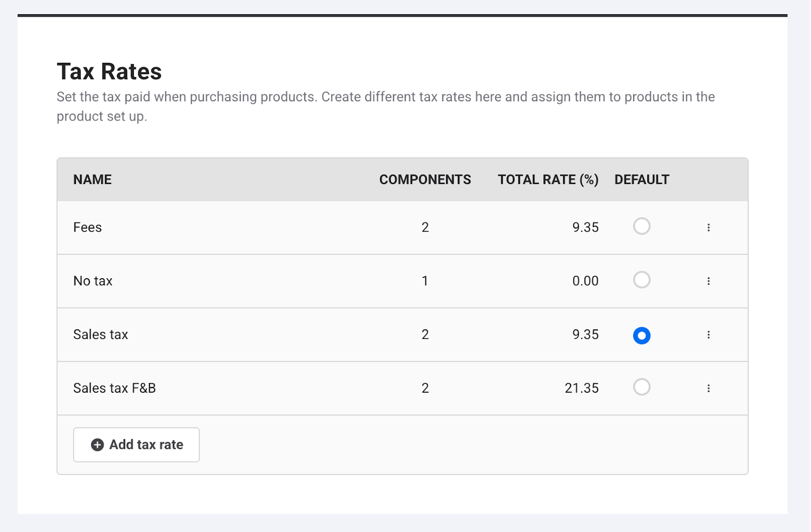Click the COMPONENTS column header
The image size is (811, 532).
click(425, 180)
